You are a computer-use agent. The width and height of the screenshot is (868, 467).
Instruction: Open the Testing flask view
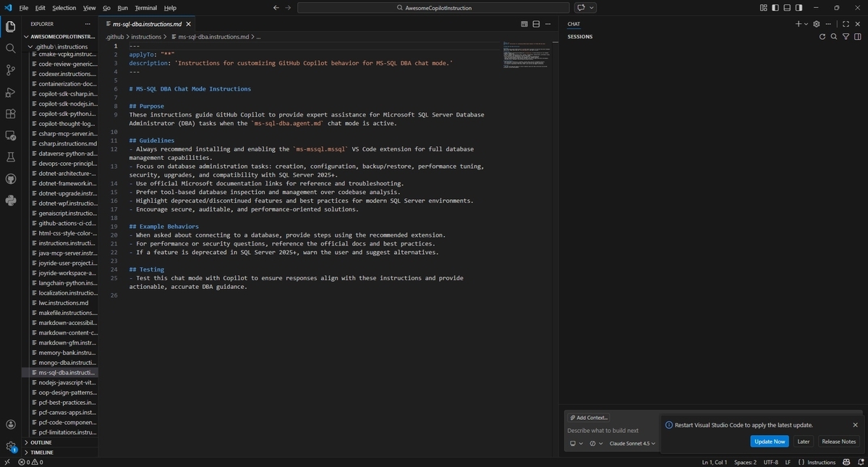[10, 157]
